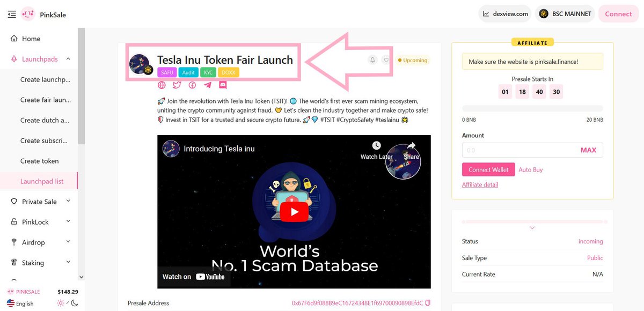Screen dimensions: 644x311
Task: Click the Tesla Inu Token Fair Launch title
Action: click(225, 60)
